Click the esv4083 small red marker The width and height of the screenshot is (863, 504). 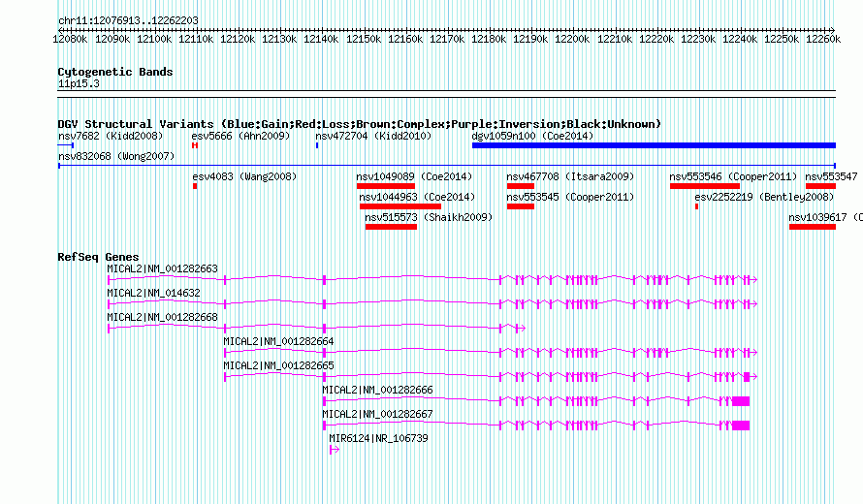tap(195, 186)
